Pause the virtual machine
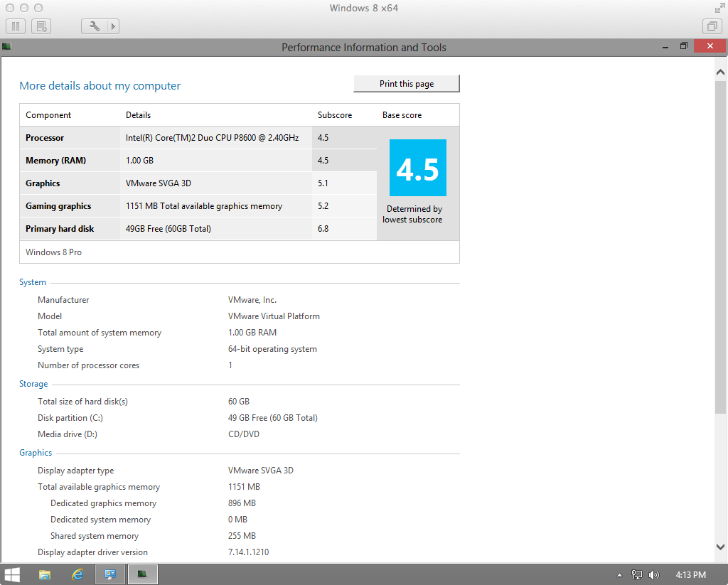The height and width of the screenshot is (585, 728). [x=16, y=26]
